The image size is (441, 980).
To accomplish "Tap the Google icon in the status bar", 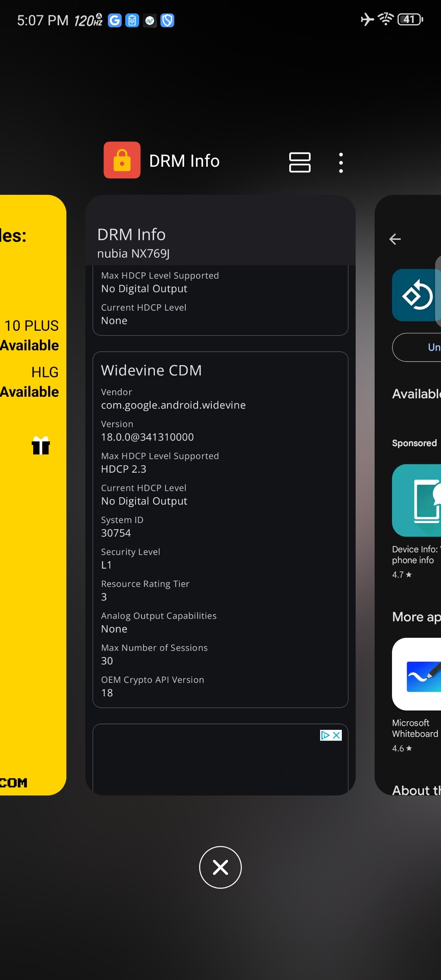I will coord(115,20).
